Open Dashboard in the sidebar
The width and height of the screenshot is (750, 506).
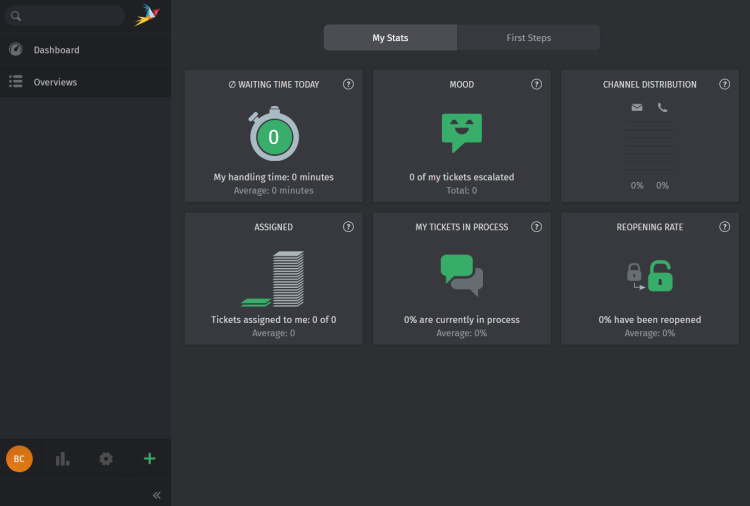coord(56,50)
